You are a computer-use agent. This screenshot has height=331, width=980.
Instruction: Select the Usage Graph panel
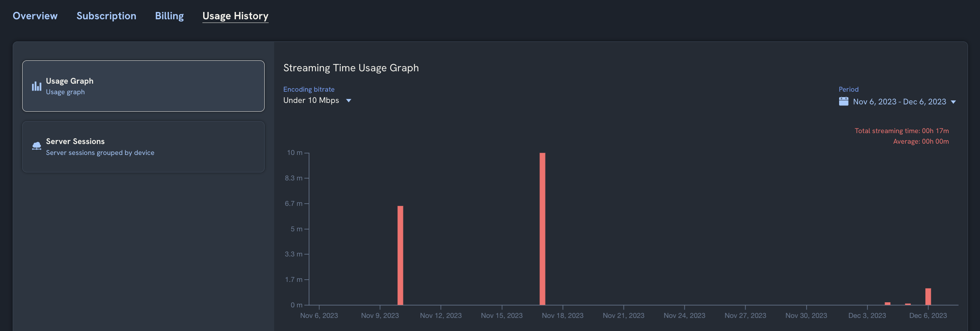click(x=143, y=86)
